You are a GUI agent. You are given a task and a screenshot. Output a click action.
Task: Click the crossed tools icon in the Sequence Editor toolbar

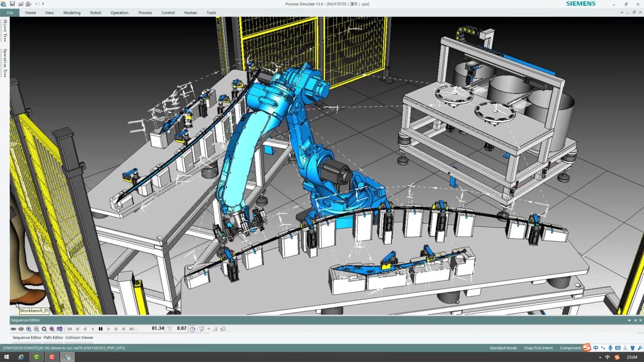click(x=215, y=329)
